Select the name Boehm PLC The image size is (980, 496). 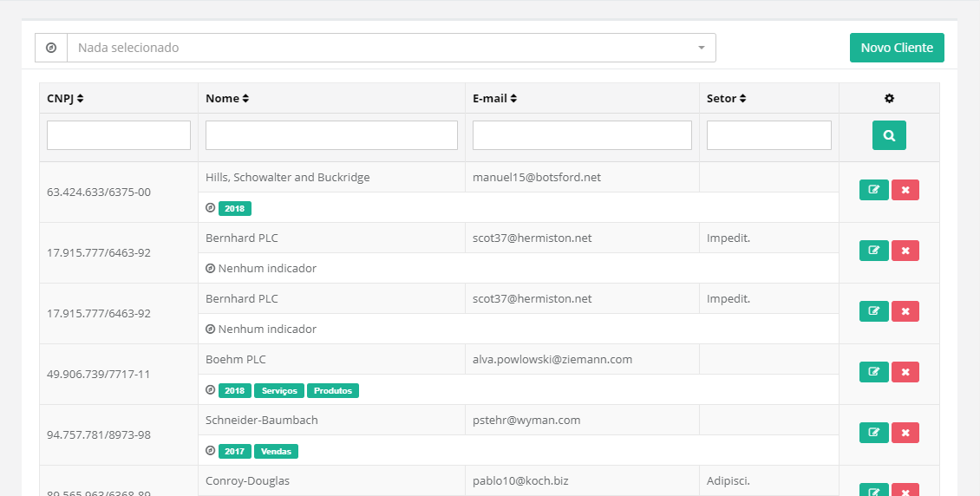click(x=236, y=359)
